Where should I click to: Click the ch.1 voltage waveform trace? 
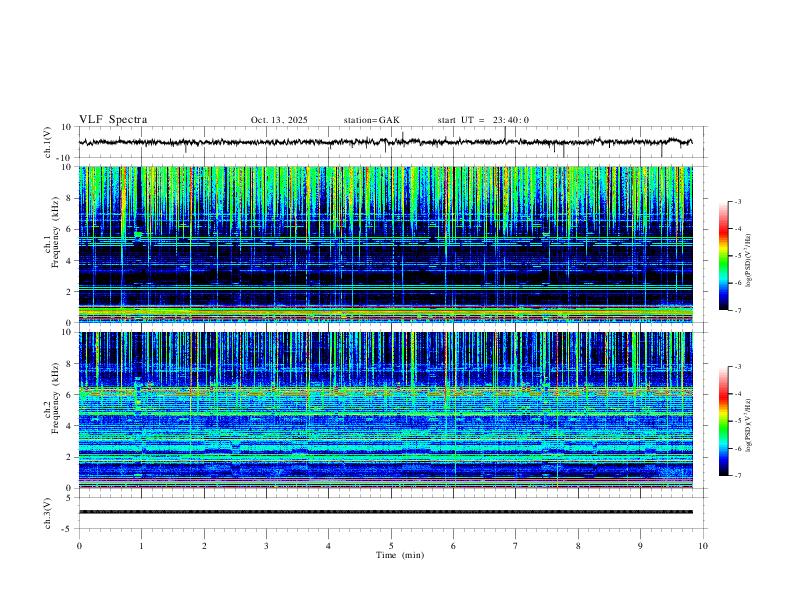coord(385,142)
